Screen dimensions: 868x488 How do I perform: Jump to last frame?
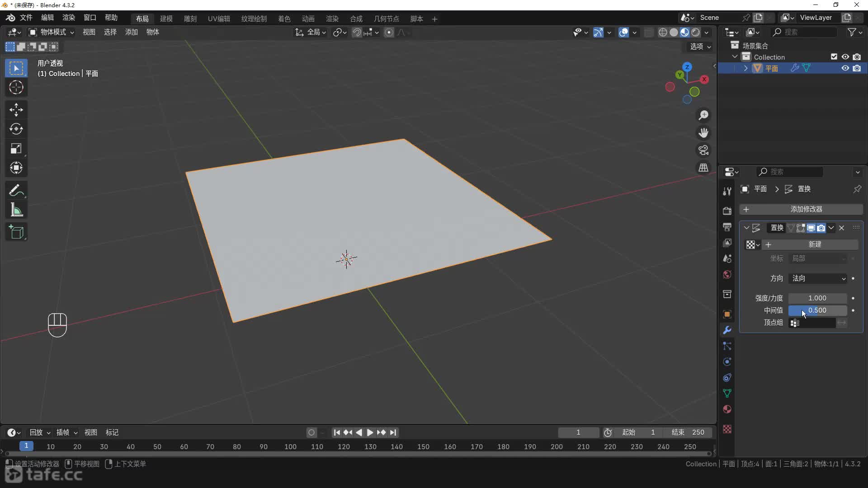[x=393, y=432]
